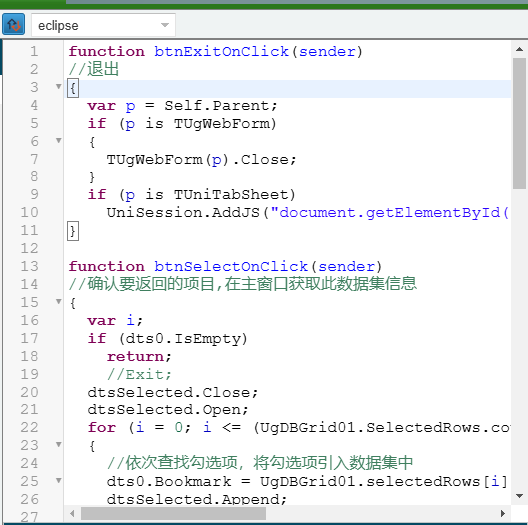Click the blue script refresh icon
528x525 pixels.
coord(13,24)
